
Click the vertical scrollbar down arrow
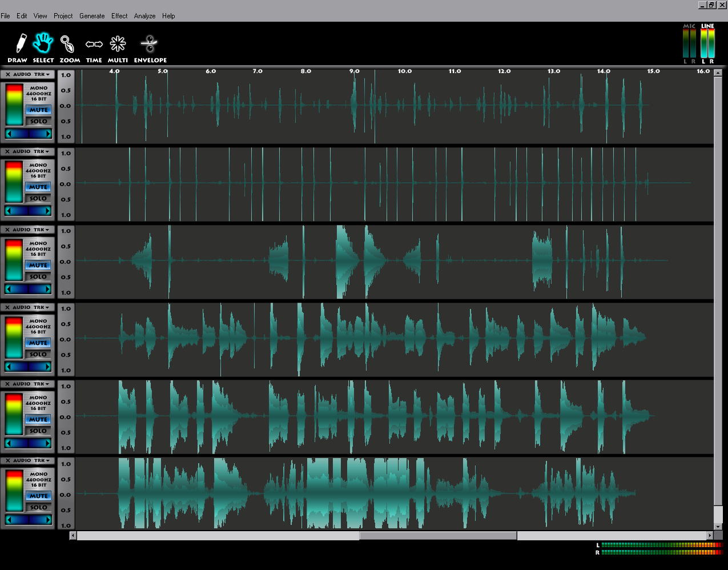(718, 527)
